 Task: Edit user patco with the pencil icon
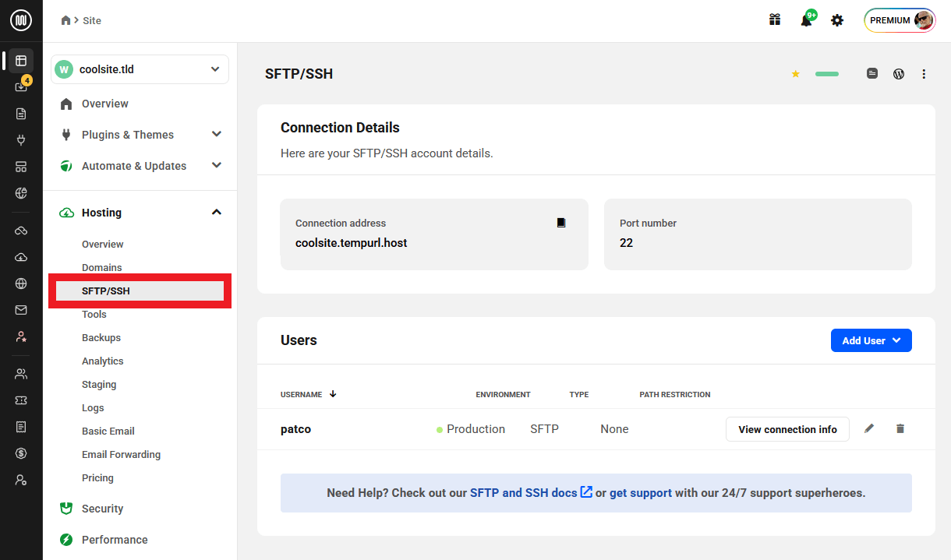869,428
